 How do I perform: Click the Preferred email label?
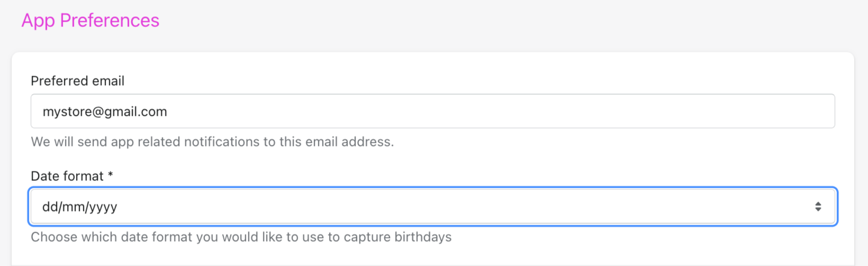78,81
